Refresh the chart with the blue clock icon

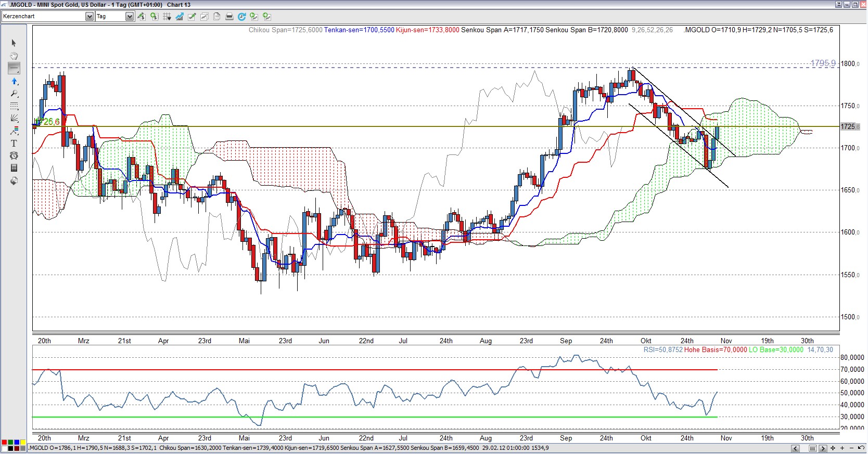click(x=241, y=17)
